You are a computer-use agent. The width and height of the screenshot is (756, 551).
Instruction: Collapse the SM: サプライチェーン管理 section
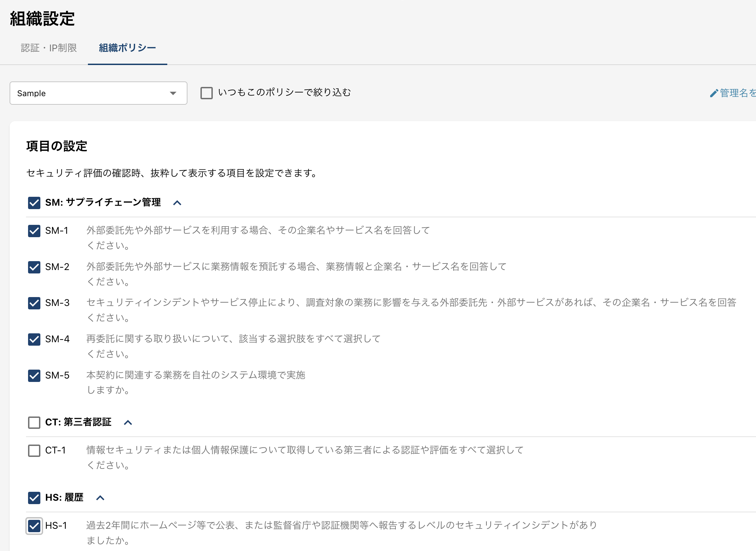pos(177,203)
